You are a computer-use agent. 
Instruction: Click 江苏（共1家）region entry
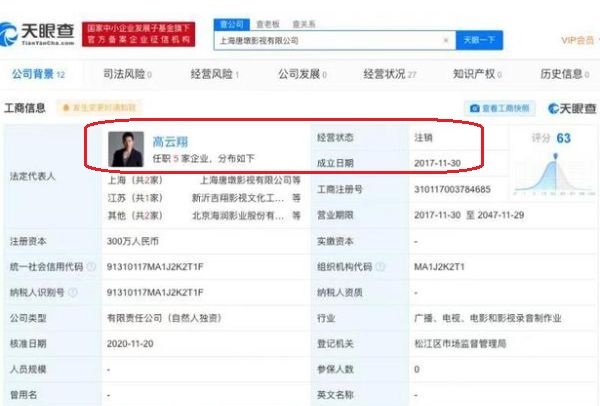coord(135,198)
